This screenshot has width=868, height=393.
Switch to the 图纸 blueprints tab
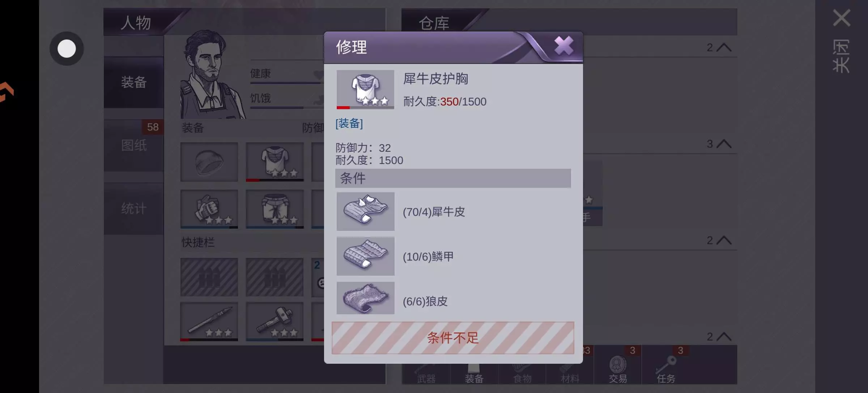(x=134, y=145)
